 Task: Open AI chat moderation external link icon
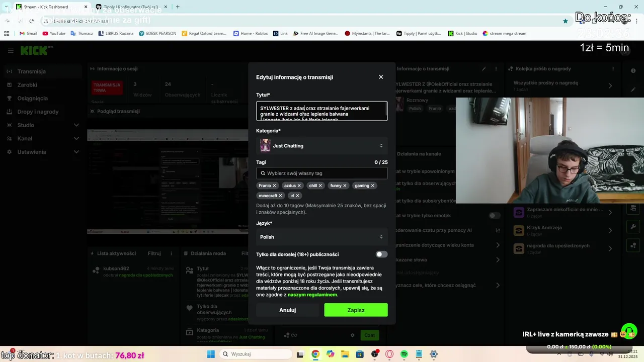[498, 230]
